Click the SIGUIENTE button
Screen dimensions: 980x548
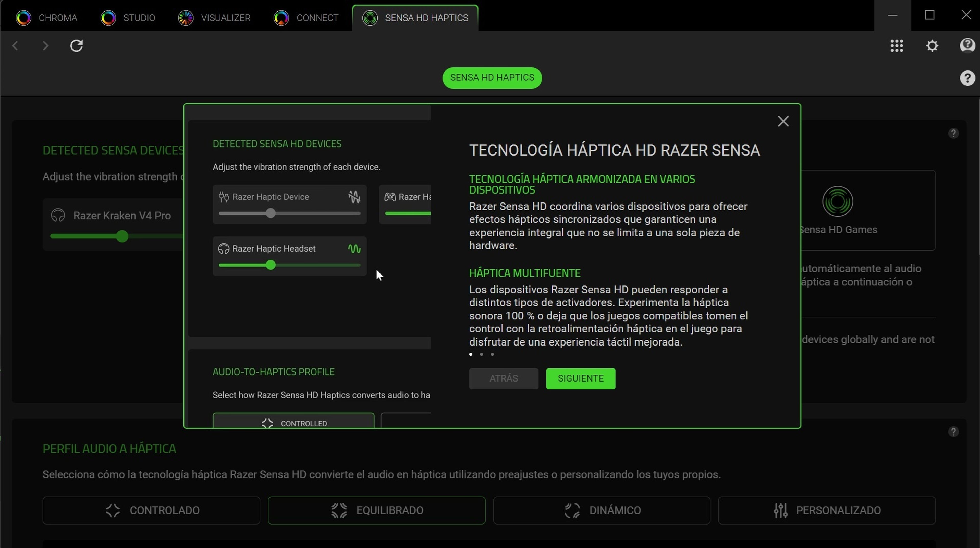[580, 378]
